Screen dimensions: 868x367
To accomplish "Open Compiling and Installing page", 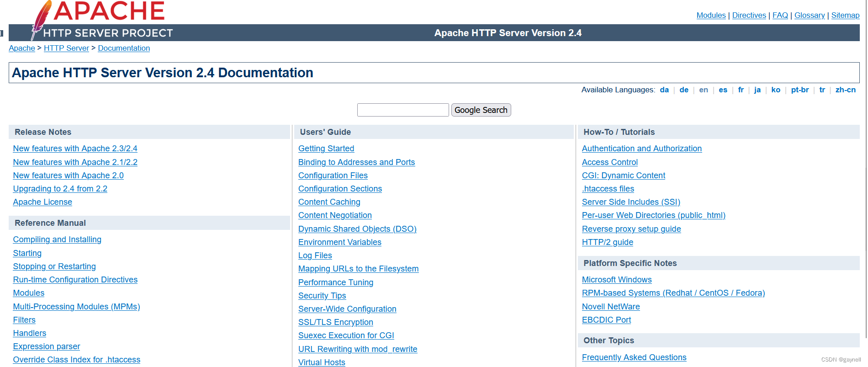I will pos(57,239).
